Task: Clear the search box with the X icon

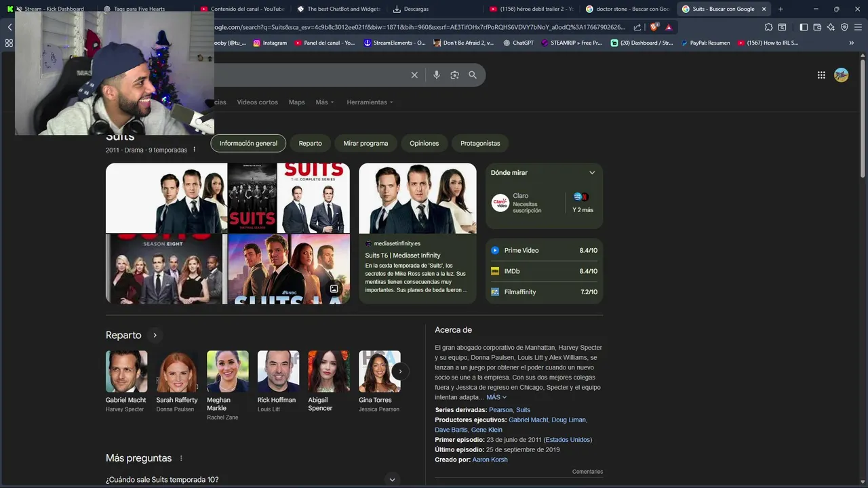Action: 414,75
